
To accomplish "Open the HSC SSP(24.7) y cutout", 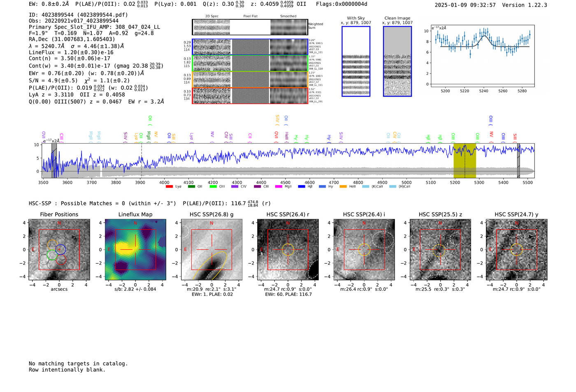I will pos(517,250).
